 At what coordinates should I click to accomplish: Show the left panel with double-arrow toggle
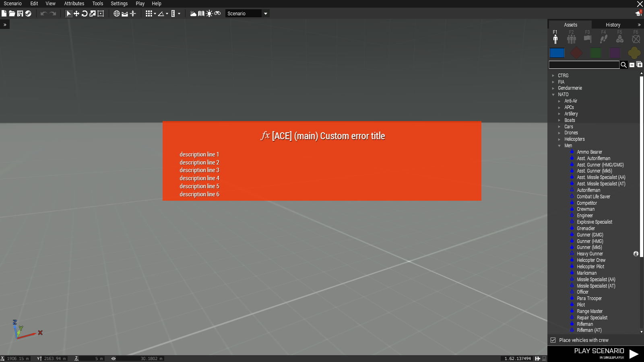click(x=5, y=25)
